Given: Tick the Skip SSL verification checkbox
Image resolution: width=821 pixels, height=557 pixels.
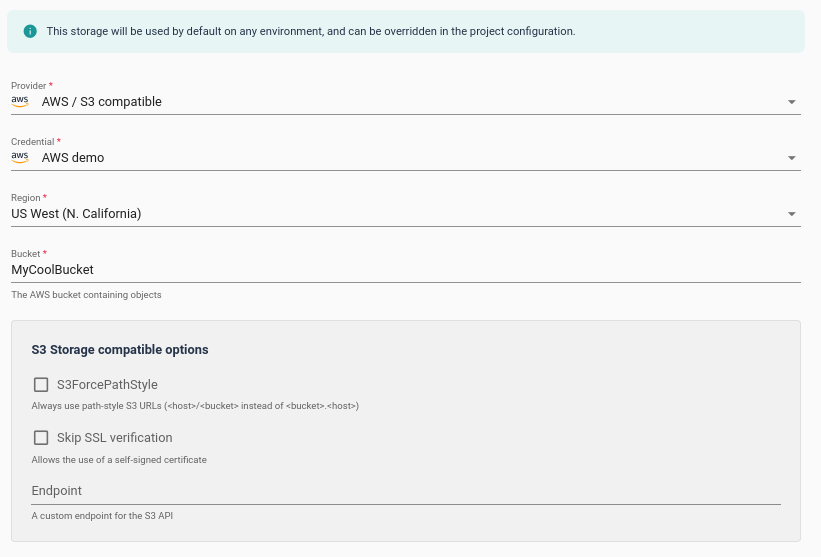Looking at the screenshot, I should click(x=41, y=438).
